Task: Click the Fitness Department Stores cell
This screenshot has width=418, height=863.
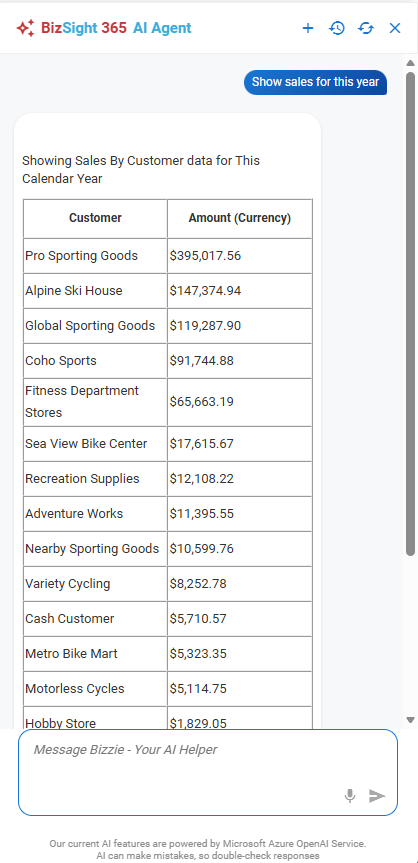Action: pos(95,402)
